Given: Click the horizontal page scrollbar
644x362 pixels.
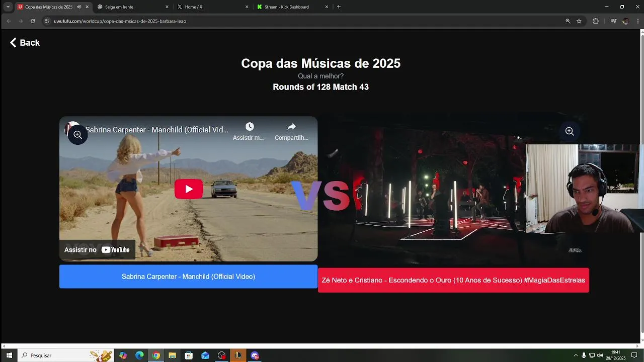Looking at the screenshot, I should tap(320, 346).
